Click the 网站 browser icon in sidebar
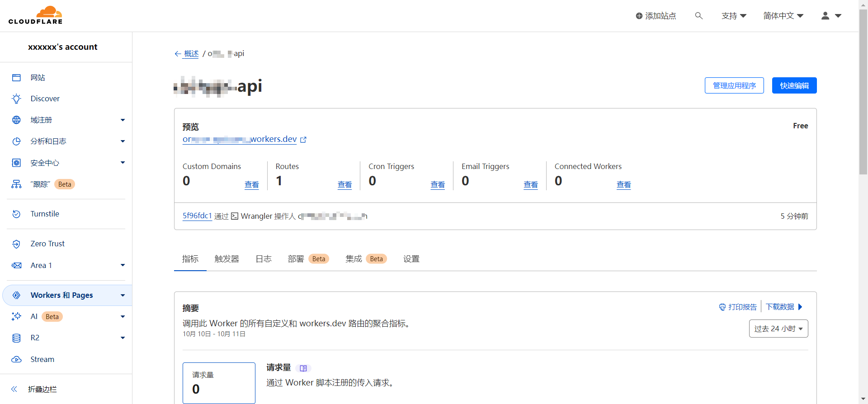 point(16,78)
